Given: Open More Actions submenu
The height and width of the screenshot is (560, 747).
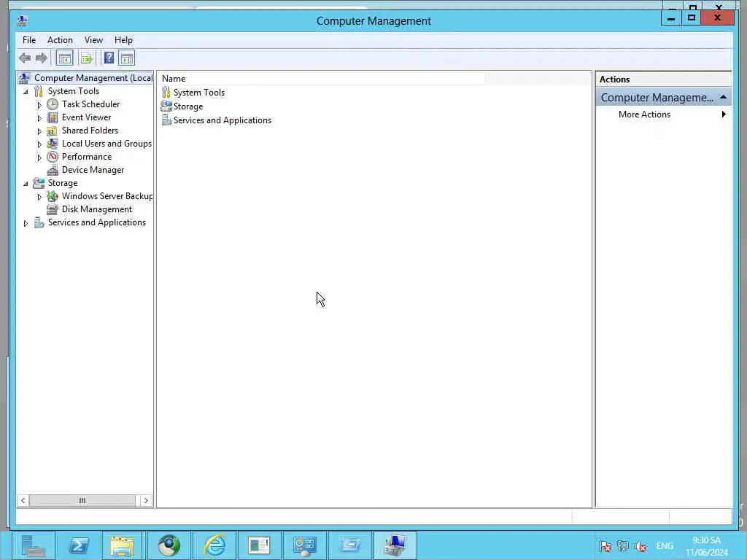Looking at the screenshot, I should [x=662, y=114].
